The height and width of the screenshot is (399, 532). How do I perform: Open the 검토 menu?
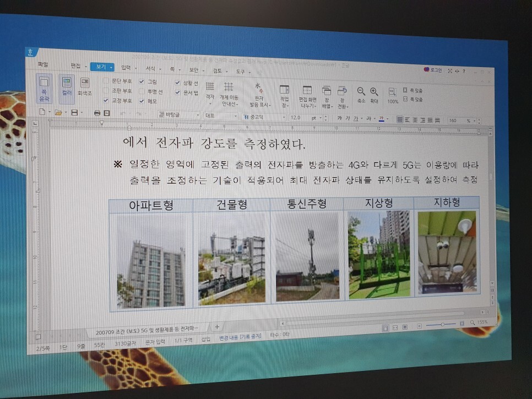(217, 70)
